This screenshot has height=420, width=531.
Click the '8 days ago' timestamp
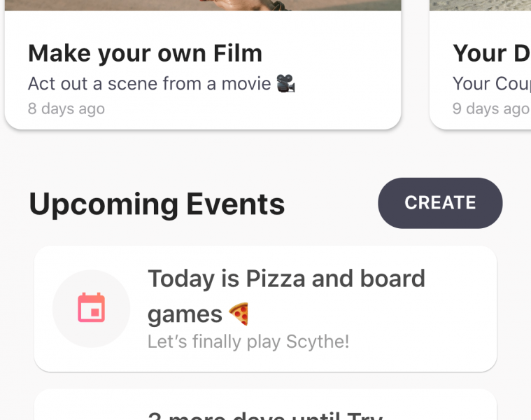point(66,108)
